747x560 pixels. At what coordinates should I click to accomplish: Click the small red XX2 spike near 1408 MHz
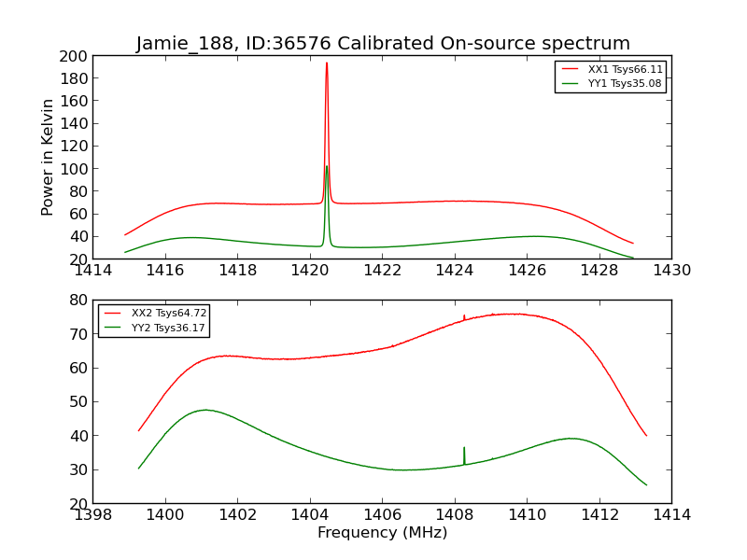click(x=464, y=317)
